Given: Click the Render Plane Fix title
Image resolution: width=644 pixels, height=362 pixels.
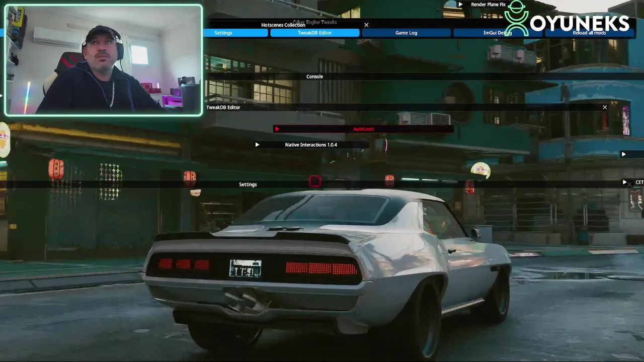Looking at the screenshot, I should pos(488,5).
